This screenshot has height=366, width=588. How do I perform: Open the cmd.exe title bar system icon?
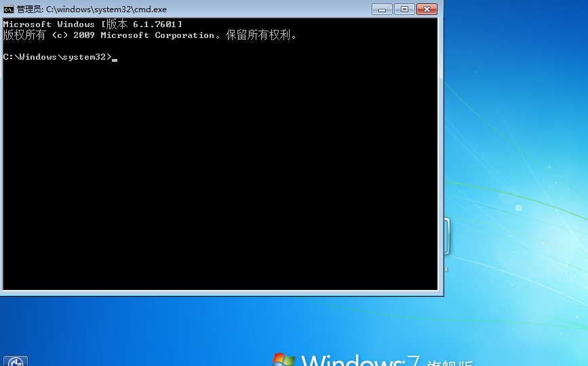(x=9, y=10)
